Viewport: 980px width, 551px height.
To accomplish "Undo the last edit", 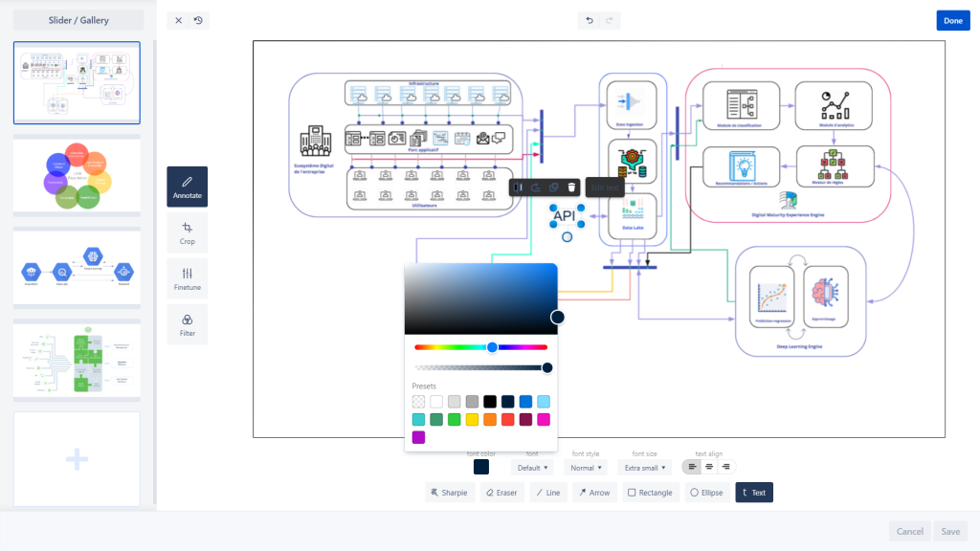I will [x=588, y=20].
